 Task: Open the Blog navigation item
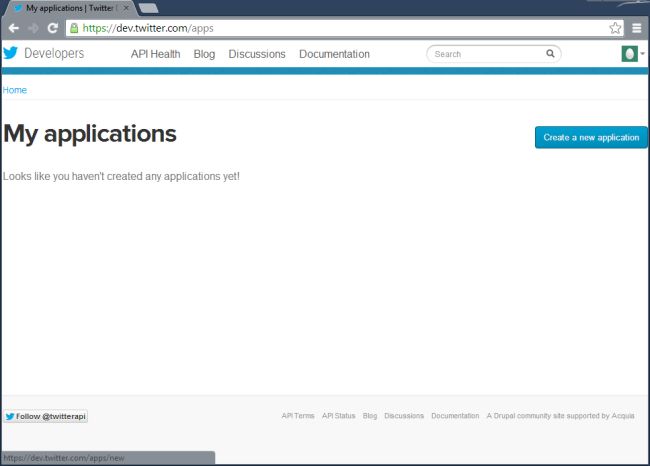tap(204, 54)
